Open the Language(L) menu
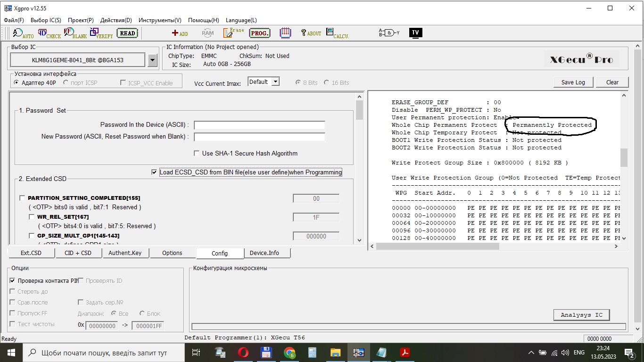644x362 pixels. coord(241,20)
